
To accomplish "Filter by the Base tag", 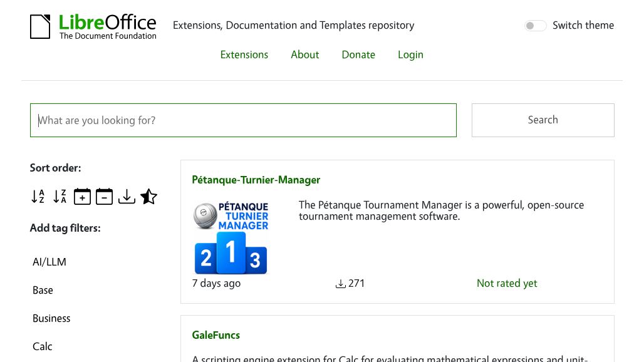I will coord(43,290).
